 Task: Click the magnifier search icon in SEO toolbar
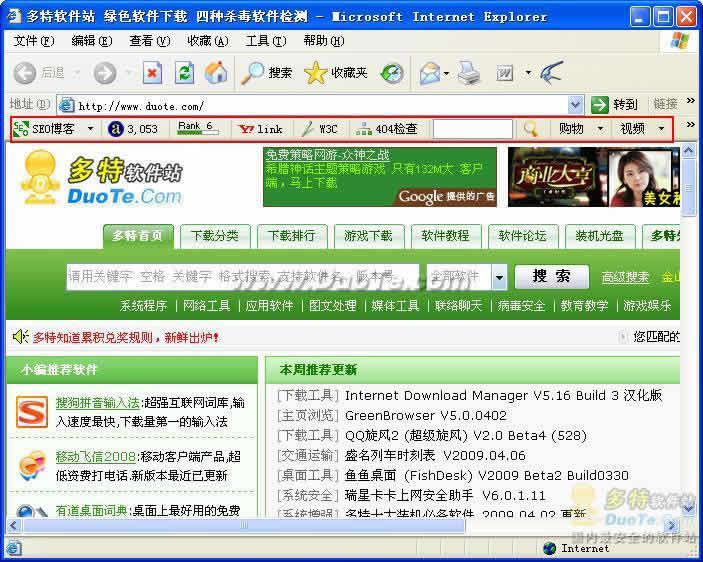(x=530, y=129)
